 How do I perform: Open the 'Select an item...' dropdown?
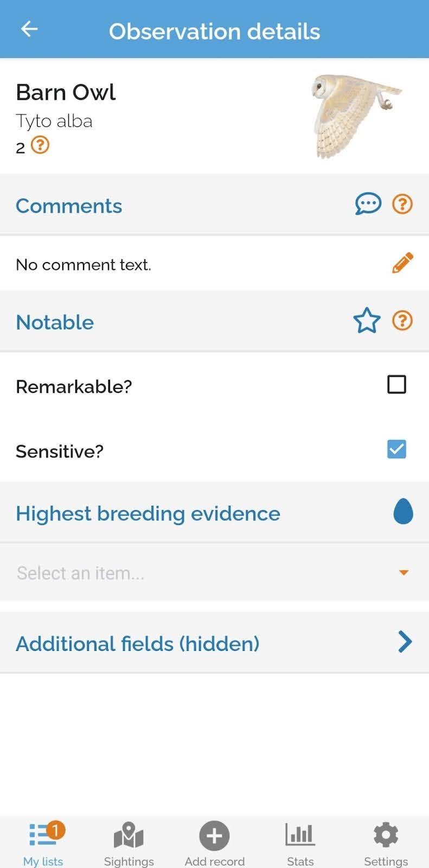pos(206,573)
